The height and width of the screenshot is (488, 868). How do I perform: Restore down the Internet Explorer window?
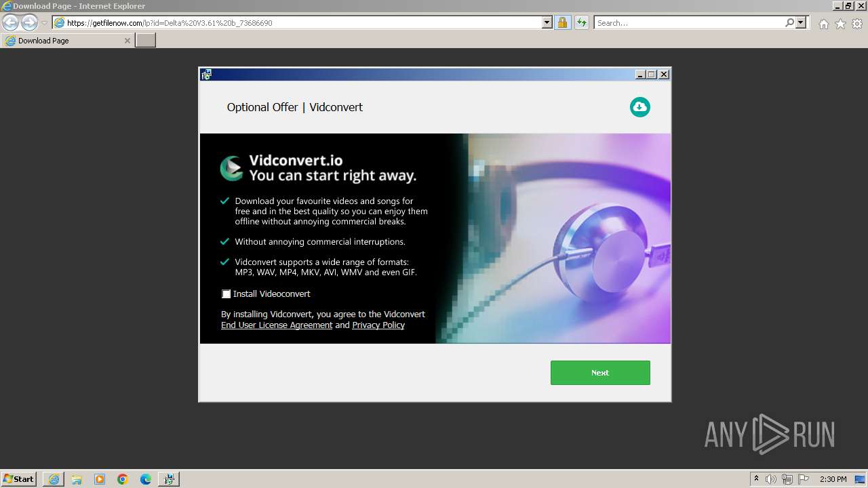(x=848, y=6)
